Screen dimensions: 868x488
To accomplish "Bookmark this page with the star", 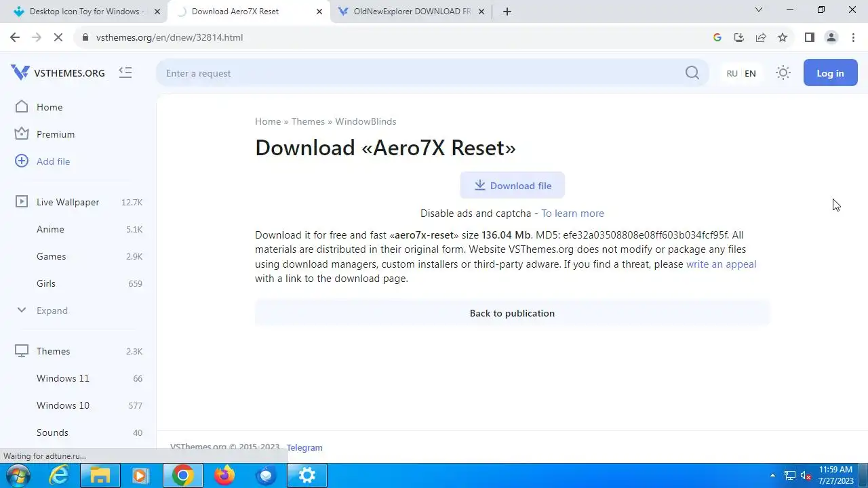I will [x=783, y=37].
